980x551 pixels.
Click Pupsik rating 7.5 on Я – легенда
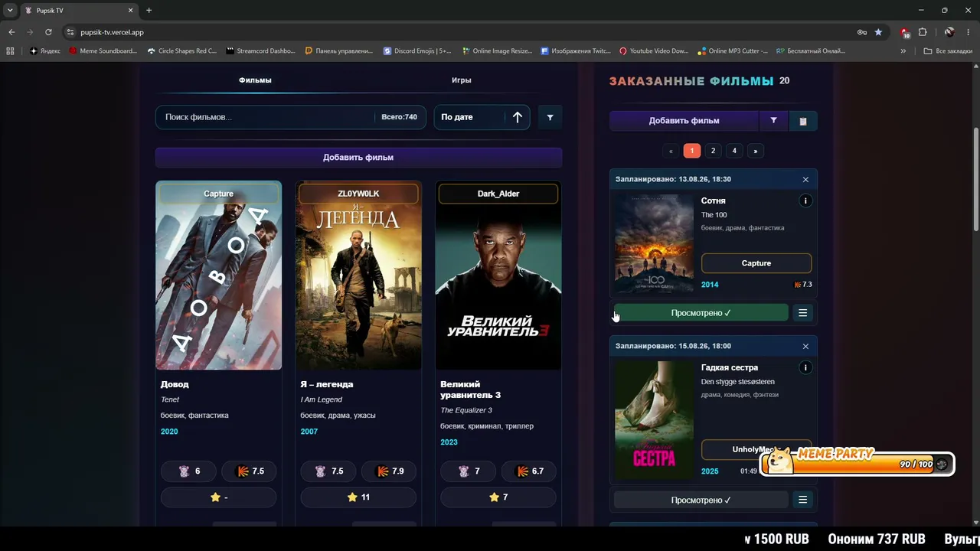point(329,471)
